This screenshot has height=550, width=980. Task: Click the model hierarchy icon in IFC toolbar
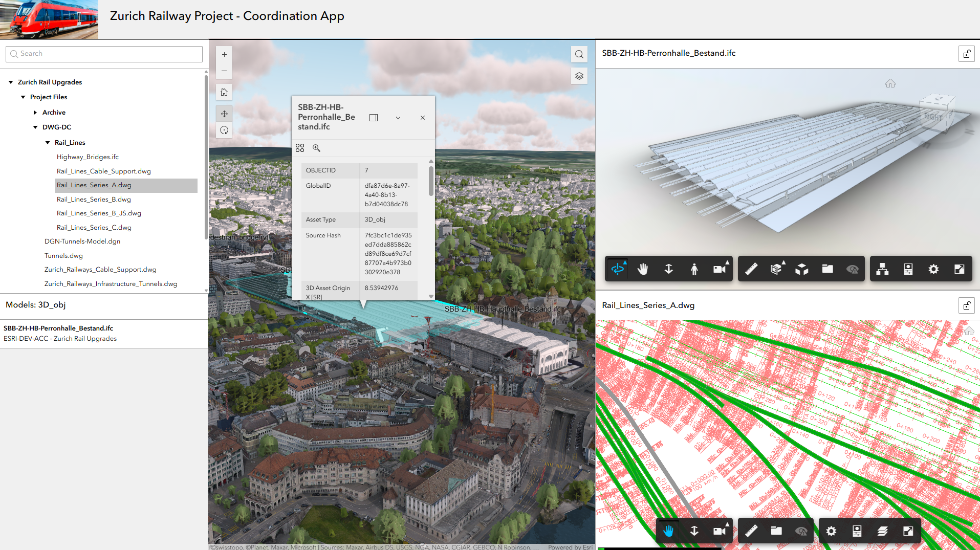tap(883, 269)
